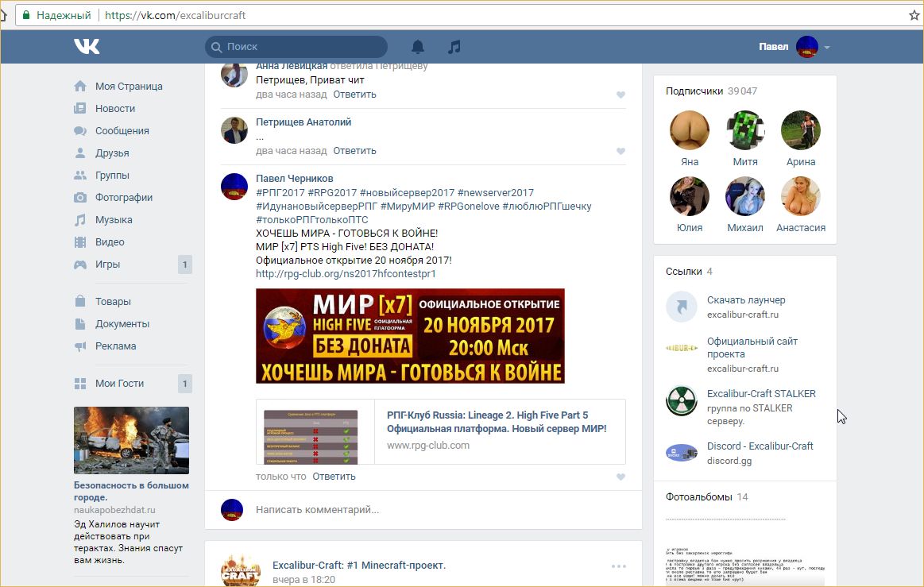This screenshot has width=924, height=587.
Task: Like Павел Черников's comment with heart
Action: point(621,477)
